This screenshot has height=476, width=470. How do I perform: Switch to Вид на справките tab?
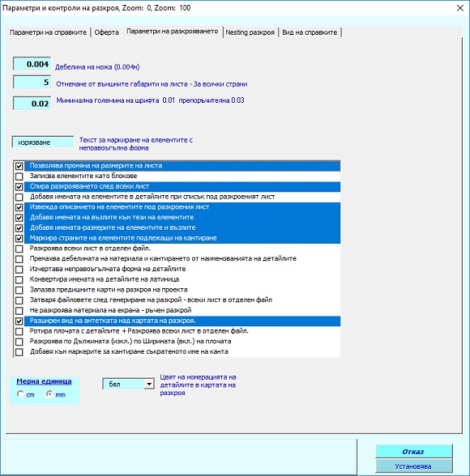point(310,32)
